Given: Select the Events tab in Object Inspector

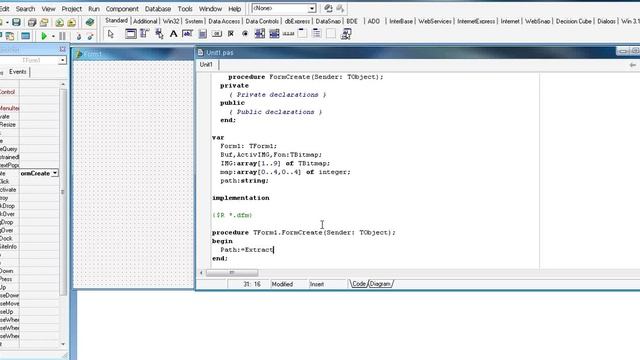Looking at the screenshot, I should pos(18,72).
